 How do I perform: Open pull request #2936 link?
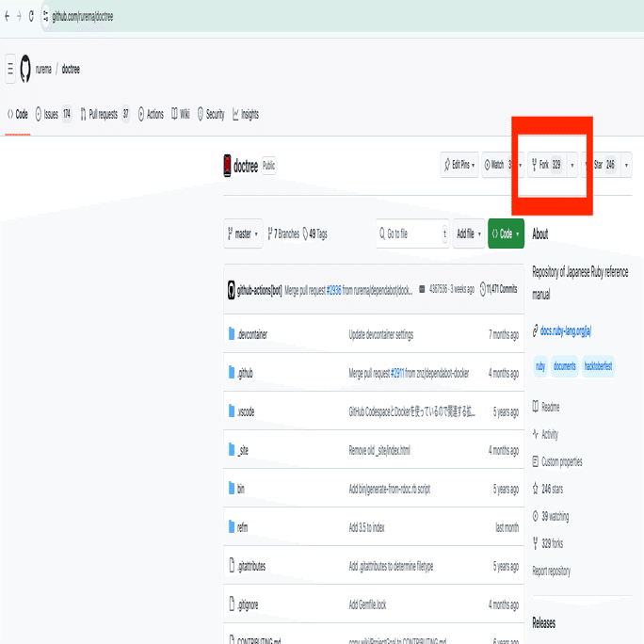point(333,290)
